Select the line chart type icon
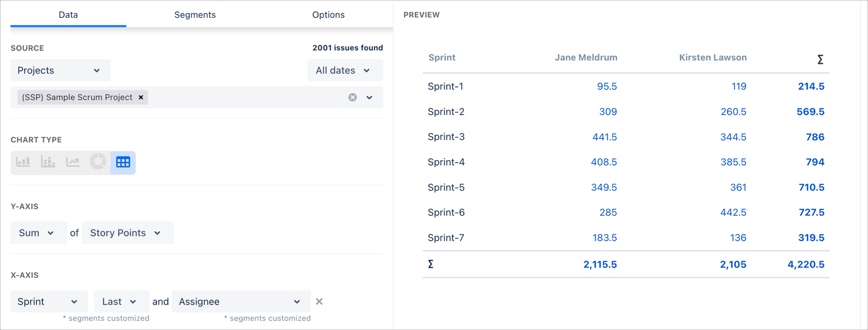Image resolution: width=868 pixels, height=330 pixels. (73, 162)
